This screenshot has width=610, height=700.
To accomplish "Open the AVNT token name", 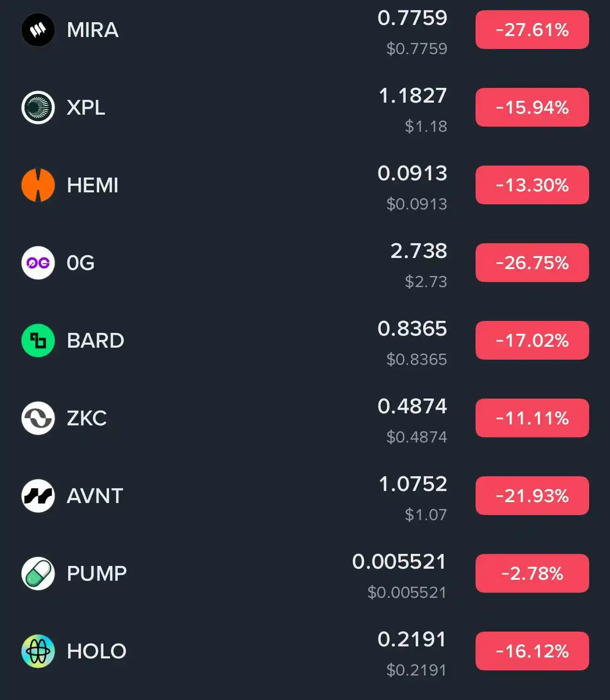I will point(95,496).
